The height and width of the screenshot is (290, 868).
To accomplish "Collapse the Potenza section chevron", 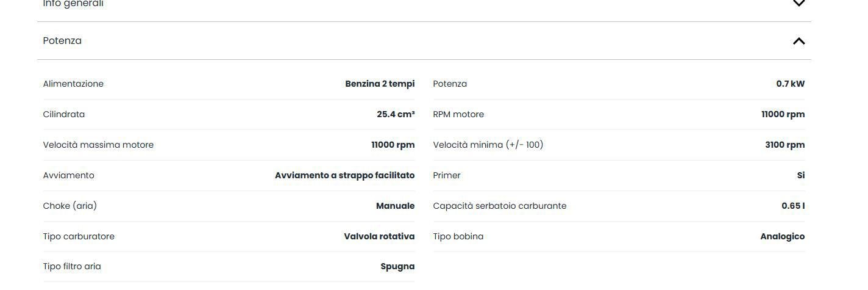I will tap(799, 41).
